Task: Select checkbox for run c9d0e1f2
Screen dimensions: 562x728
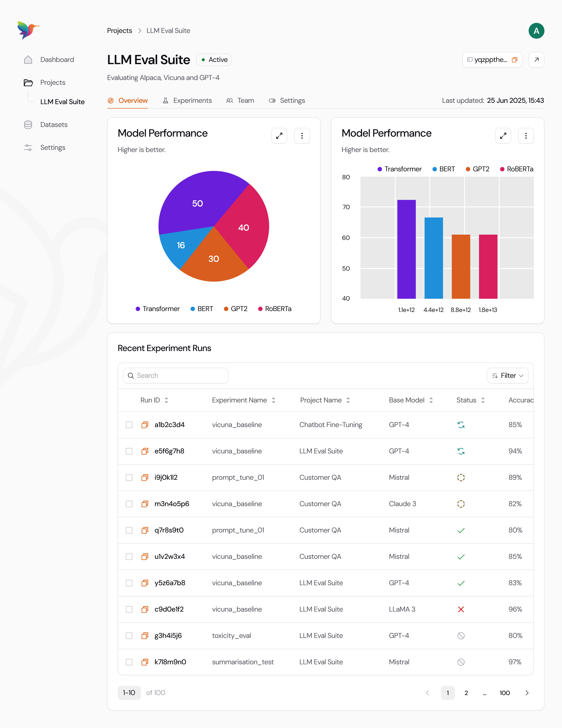Action: pyautogui.click(x=129, y=609)
